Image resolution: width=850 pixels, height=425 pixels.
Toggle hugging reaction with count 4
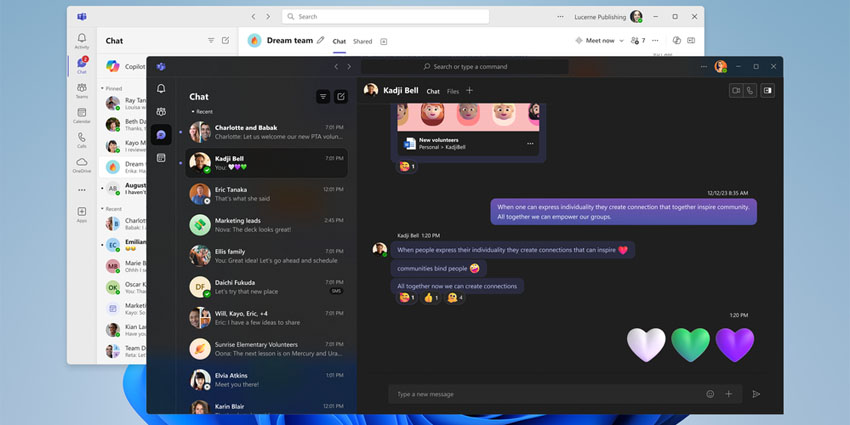pos(455,298)
